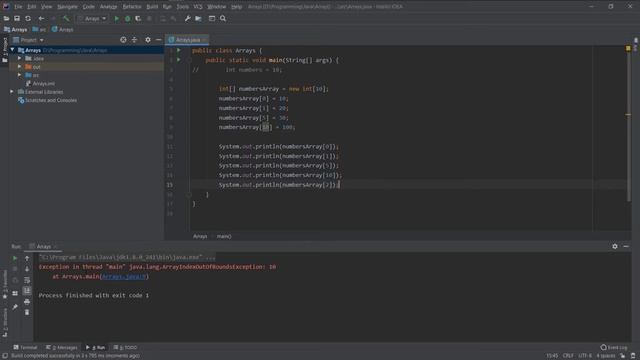640x360 pixels.
Task: Expand External Libraries node
Action: pos(12,92)
